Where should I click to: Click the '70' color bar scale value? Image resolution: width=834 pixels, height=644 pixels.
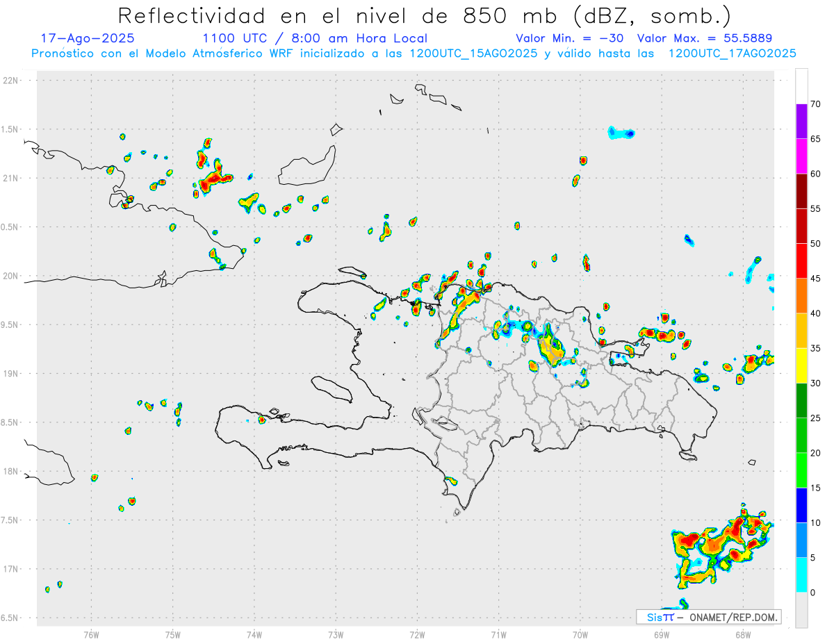816,104
